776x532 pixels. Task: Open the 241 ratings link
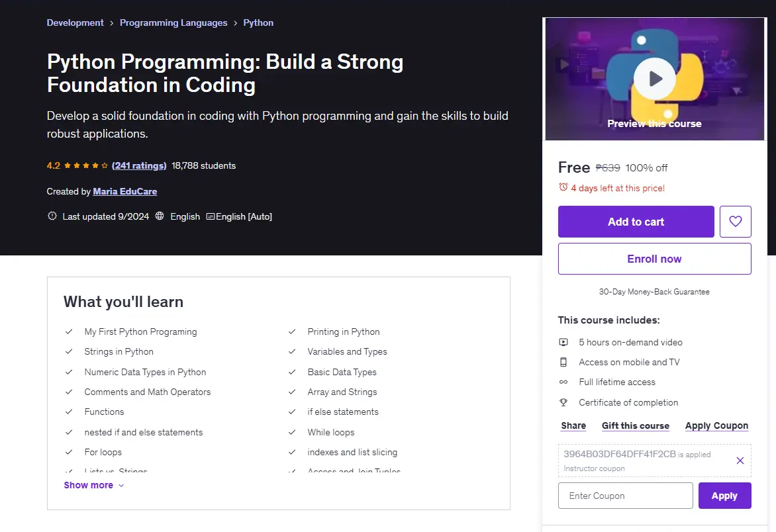click(139, 165)
